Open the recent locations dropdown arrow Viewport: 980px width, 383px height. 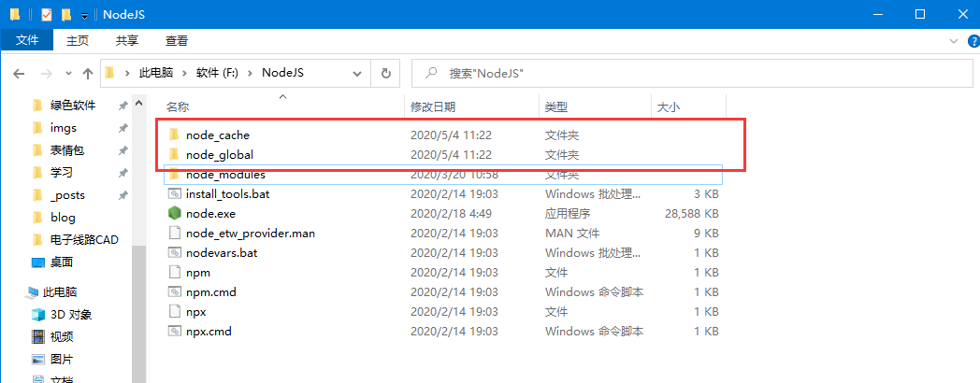pos(66,73)
